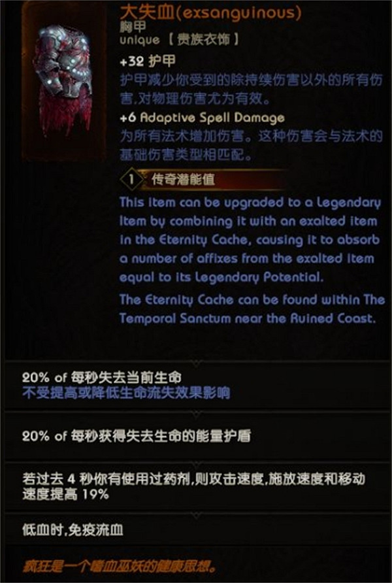This screenshot has width=392, height=583.
Task: Click the 传奇潜能值 legendary potential banner
Action: coord(204,180)
